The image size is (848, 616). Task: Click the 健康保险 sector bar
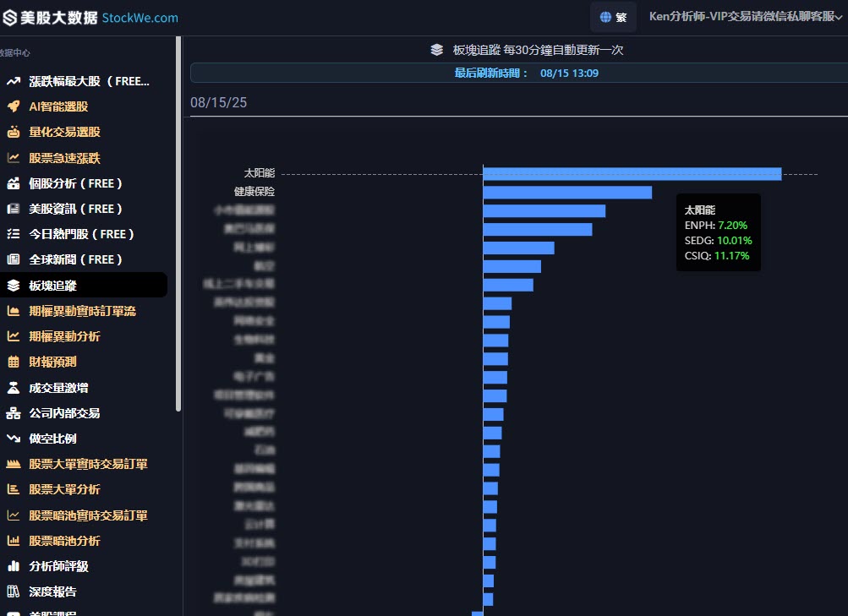coord(567,192)
